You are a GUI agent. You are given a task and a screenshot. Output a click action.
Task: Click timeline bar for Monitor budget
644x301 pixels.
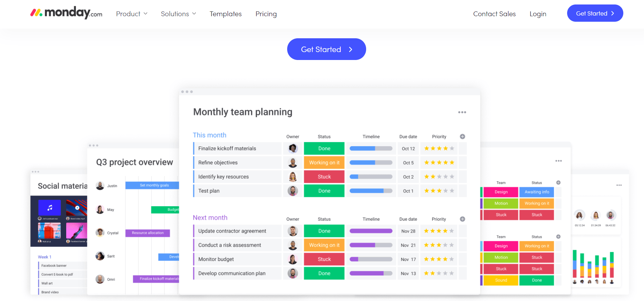click(x=371, y=259)
